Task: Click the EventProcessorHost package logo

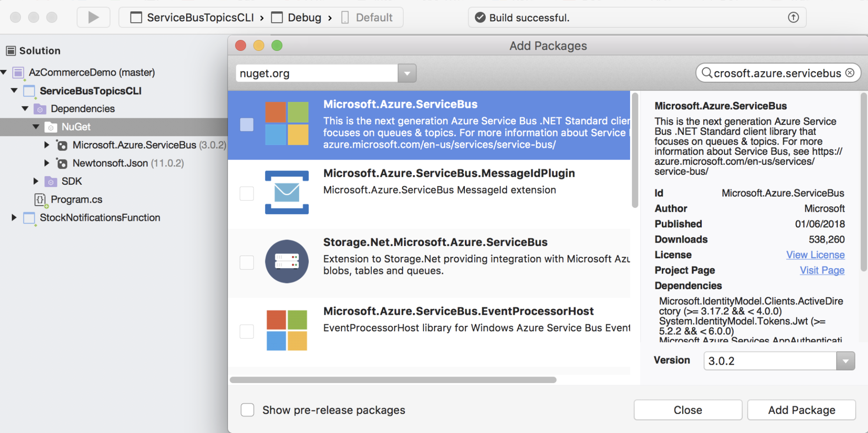Action: 287,330
